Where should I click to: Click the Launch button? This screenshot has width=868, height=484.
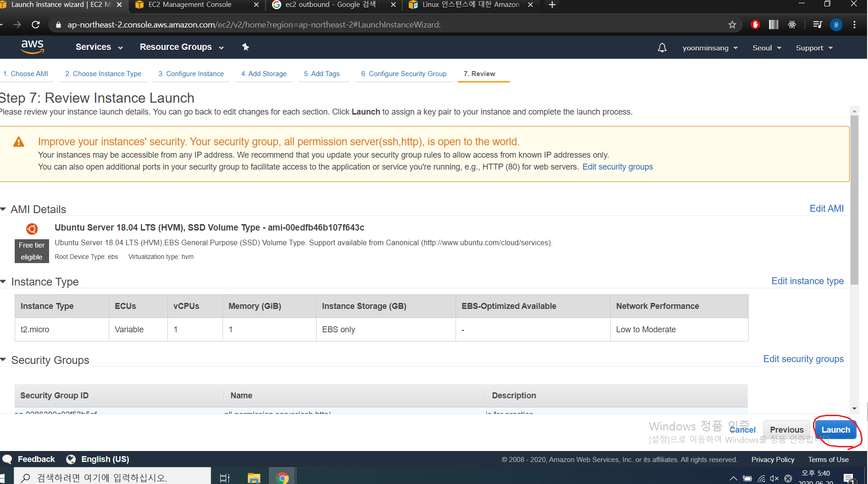click(x=835, y=429)
